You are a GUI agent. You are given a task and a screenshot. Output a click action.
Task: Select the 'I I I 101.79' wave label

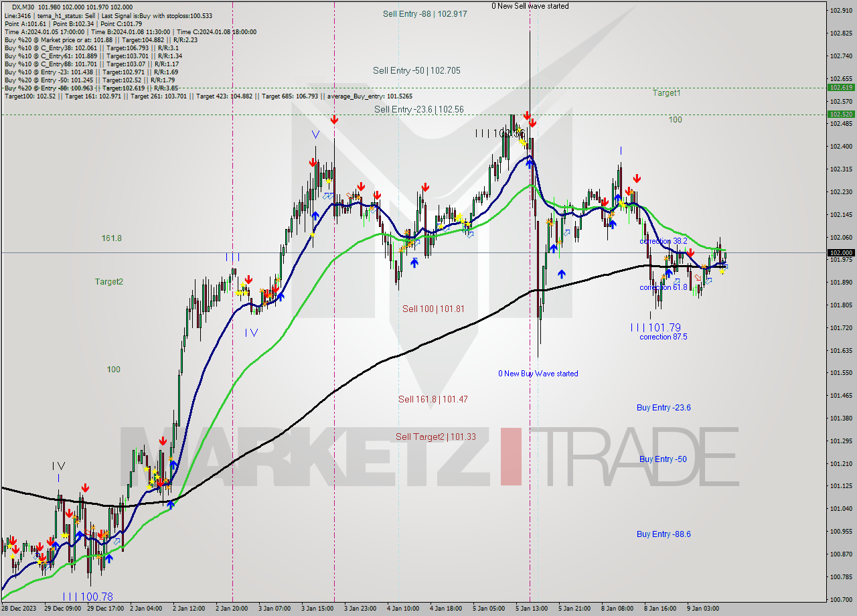tap(655, 327)
